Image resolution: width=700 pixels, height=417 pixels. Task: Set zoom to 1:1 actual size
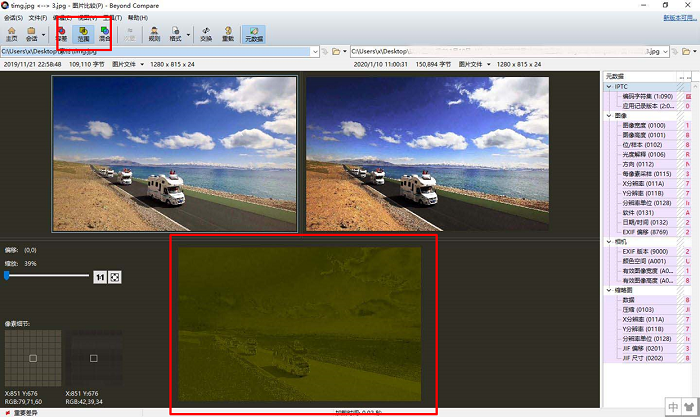click(100, 277)
